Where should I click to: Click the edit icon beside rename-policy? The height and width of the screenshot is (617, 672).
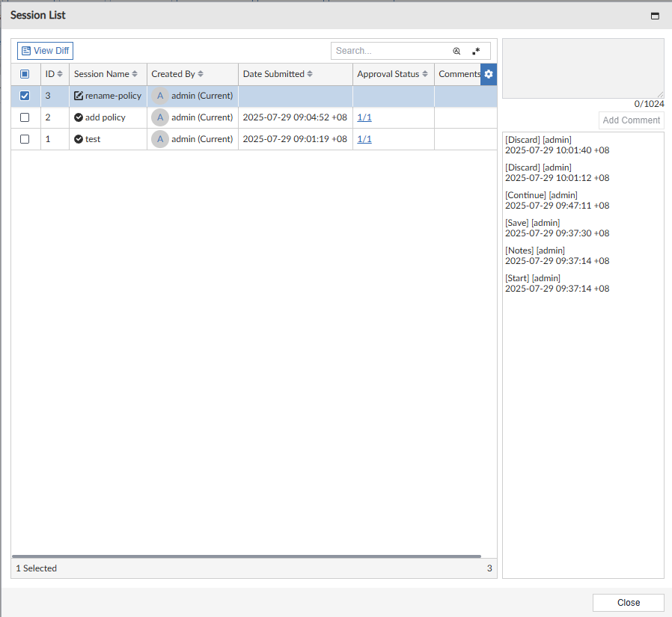[79, 96]
